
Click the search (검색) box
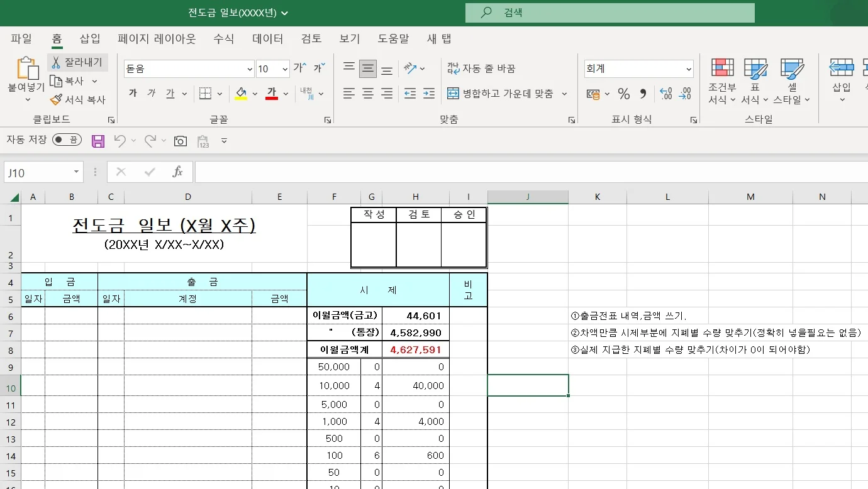[x=610, y=13]
